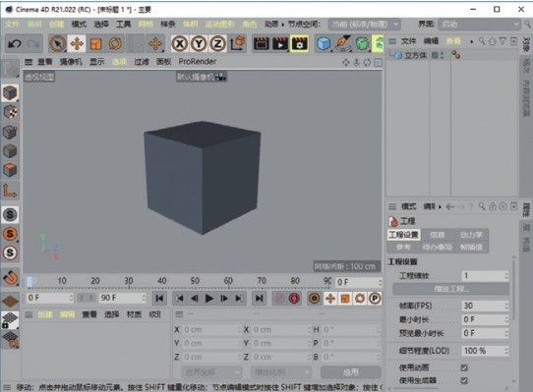This screenshot has height=392, width=533.
Task: Click the 应用 apply button
Action: point(351,372)
